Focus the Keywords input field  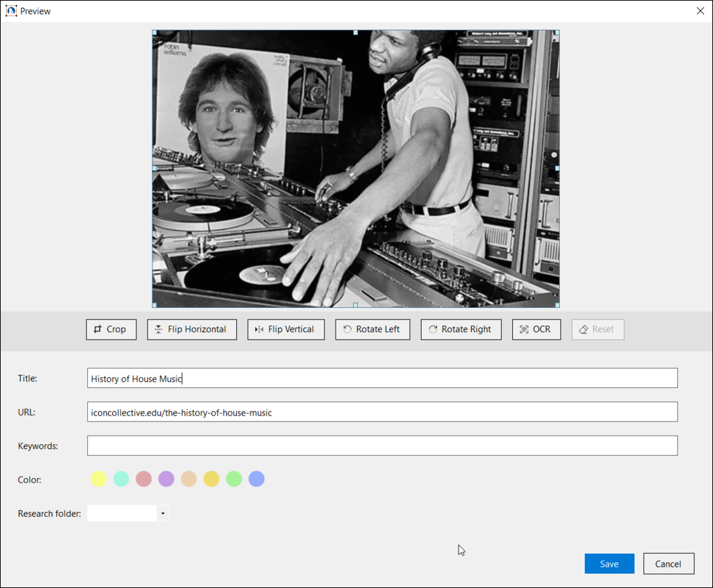(x=381, y=446)
